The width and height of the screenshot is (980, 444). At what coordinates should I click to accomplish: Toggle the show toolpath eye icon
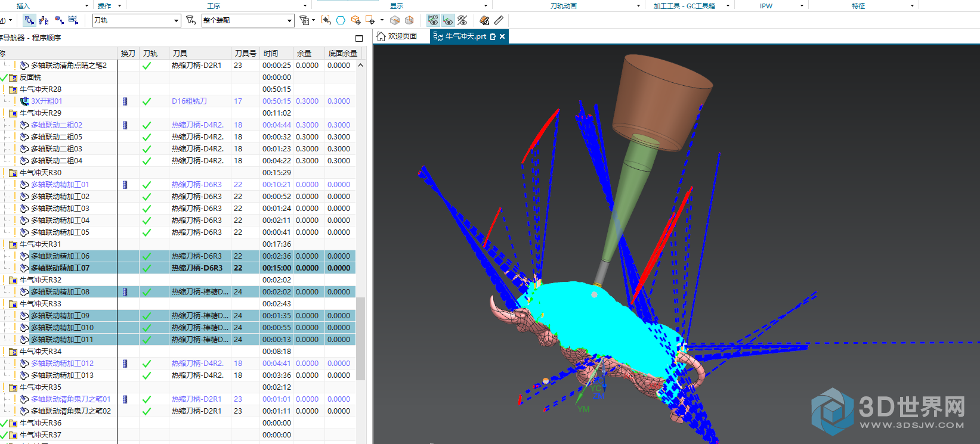(448, 20)
